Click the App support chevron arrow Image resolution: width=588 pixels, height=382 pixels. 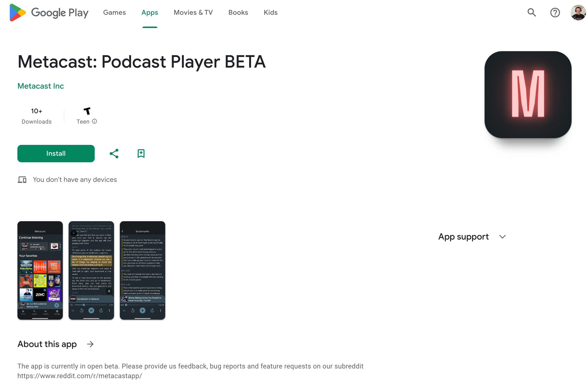point(502,237)
